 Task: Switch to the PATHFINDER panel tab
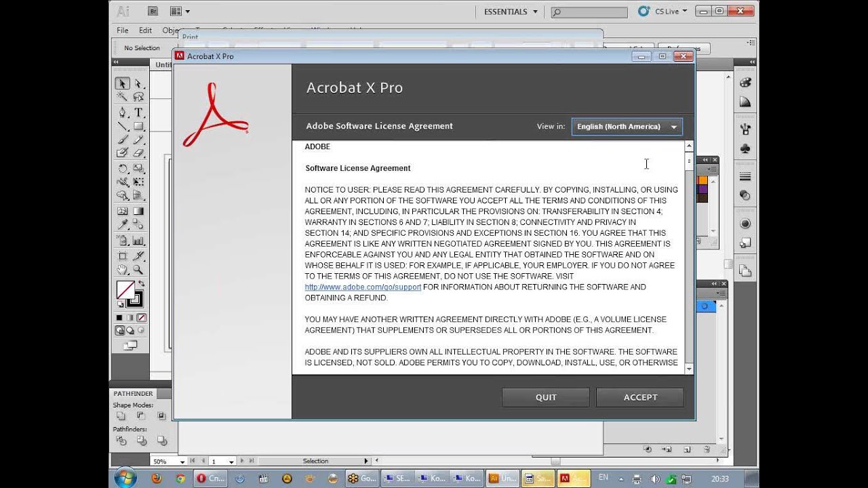point(133,394)
